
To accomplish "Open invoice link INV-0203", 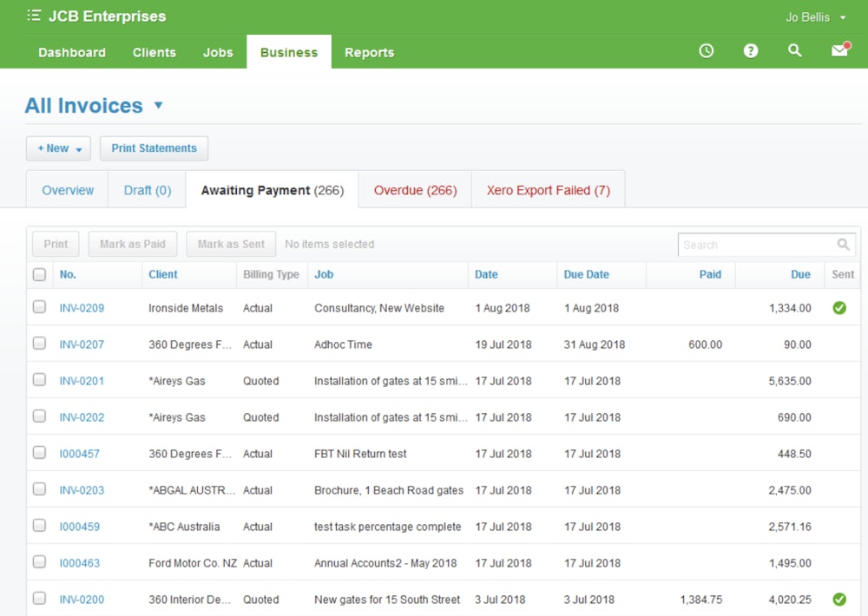I will tap(82, 490).
